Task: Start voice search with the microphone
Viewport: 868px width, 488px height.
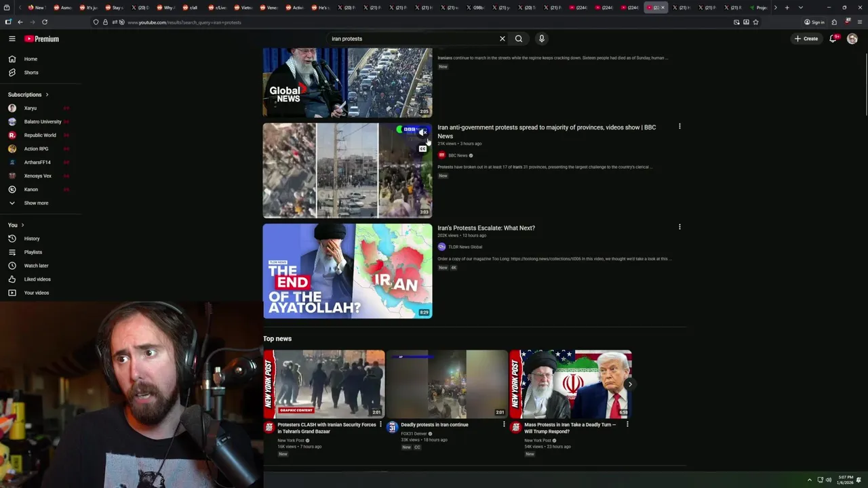Action: [541, 39]
